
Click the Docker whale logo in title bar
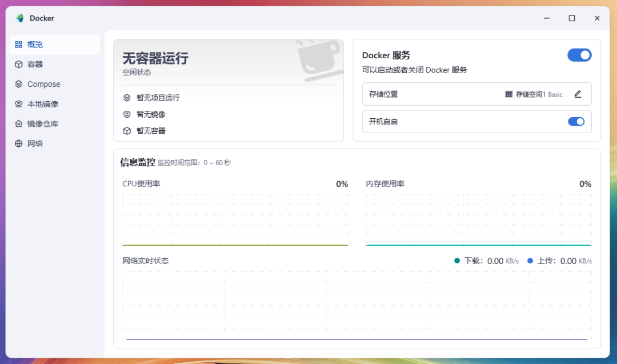point(20,18)
